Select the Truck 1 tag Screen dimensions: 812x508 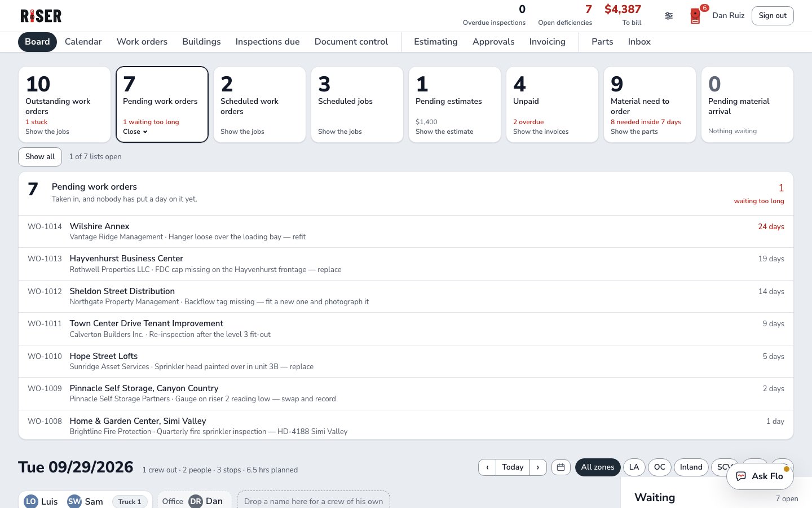[130, 501]
